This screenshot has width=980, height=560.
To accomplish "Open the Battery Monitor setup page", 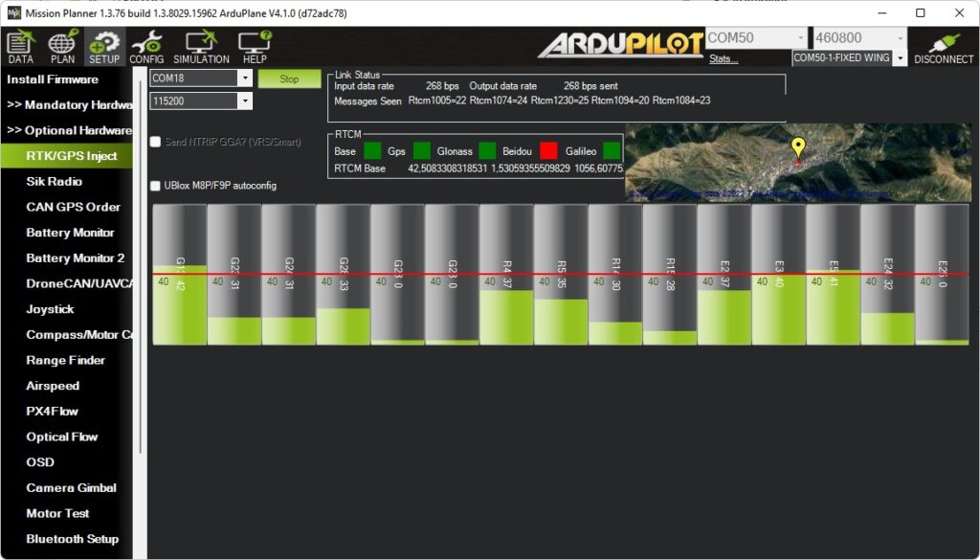I will pos(70,233).
